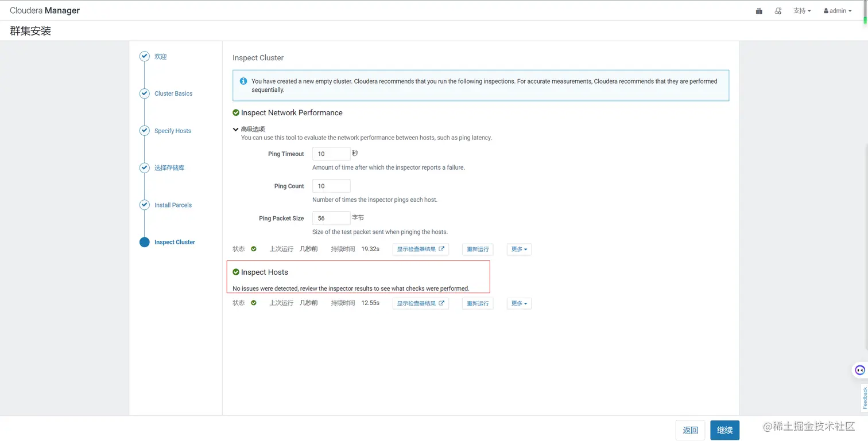Click the 群集安装 page title
Image resolution: width=868 pixels, height=445 pixels.
30,31
